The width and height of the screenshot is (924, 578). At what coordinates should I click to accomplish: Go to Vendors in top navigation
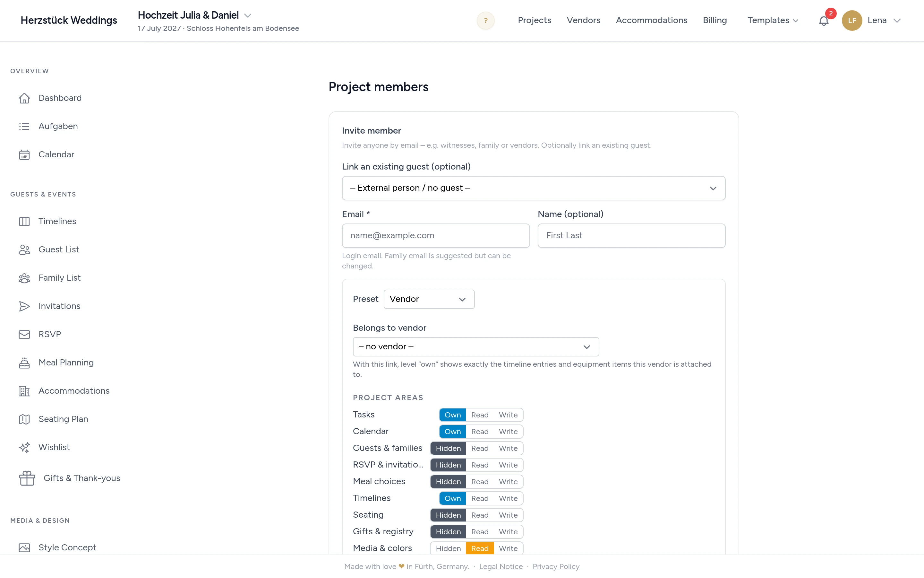tap(583, 21)
